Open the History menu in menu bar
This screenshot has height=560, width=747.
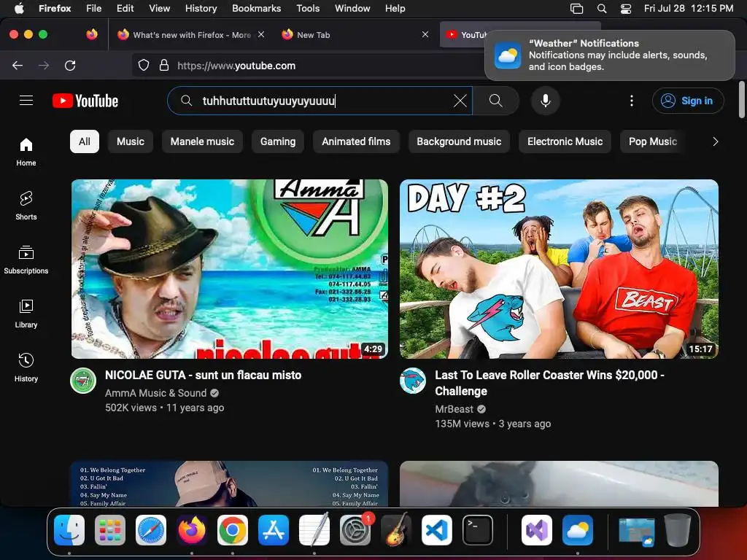[201, 9]
